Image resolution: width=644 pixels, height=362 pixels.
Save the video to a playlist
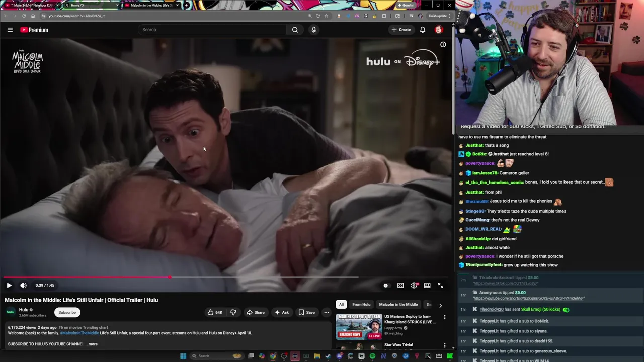[306, 312]
